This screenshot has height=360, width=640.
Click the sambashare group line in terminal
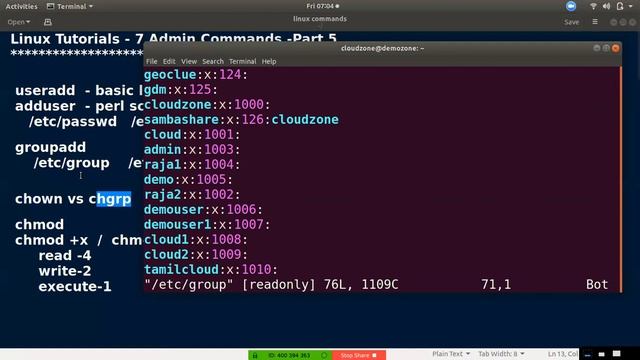tap(241, 120)
